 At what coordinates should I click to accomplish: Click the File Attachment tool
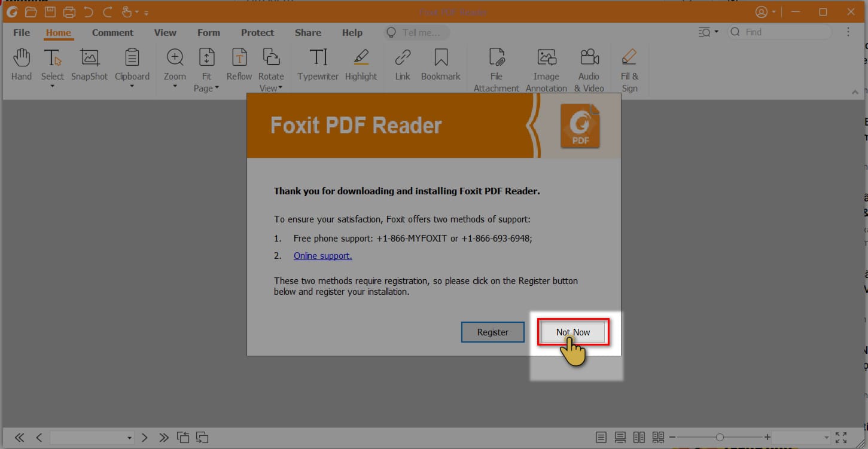(497, 70)
